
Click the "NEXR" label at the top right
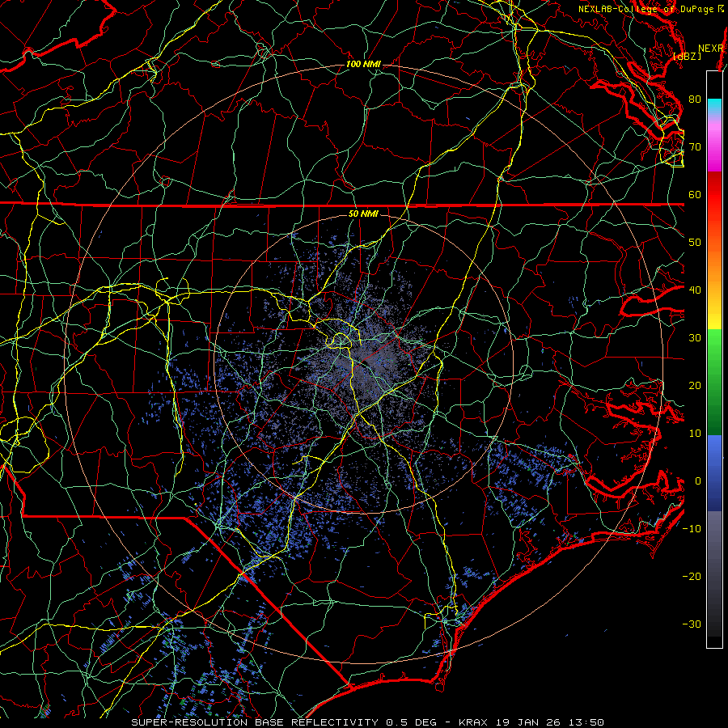tap(711, 49)
